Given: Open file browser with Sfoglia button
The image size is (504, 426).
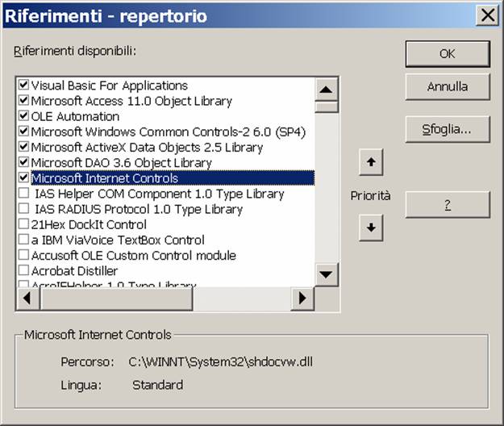Looking at the screenshot, I should [x=447, y=128].
